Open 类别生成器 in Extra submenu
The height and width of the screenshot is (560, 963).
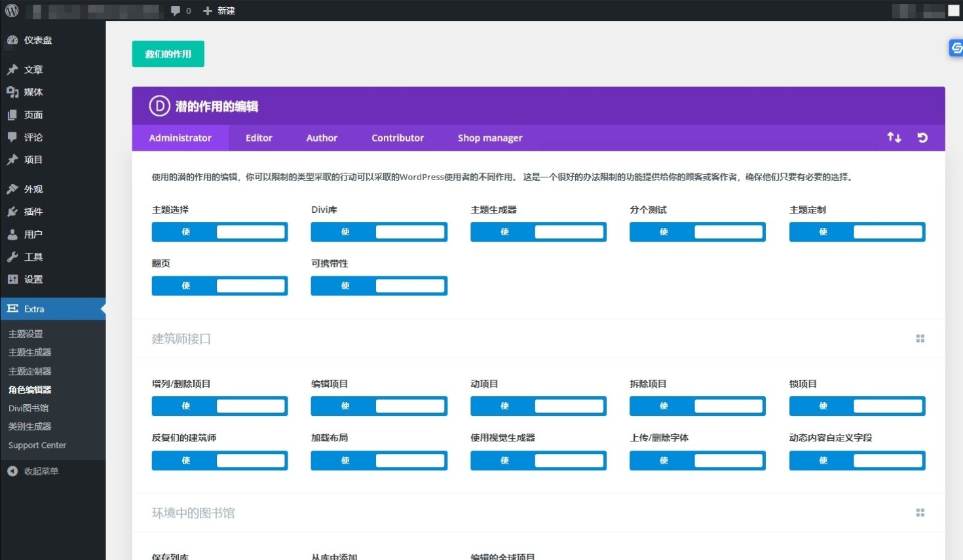pos(29,426)
